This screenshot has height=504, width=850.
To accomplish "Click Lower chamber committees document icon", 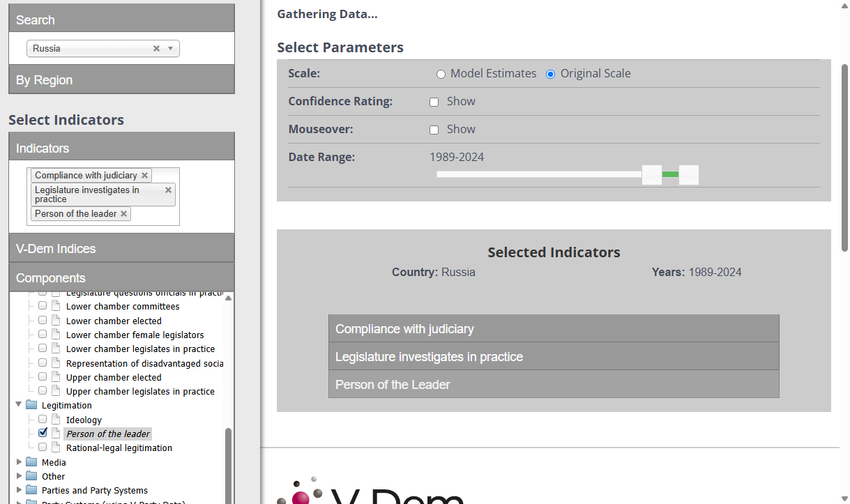I will click(x=56, y=306).
